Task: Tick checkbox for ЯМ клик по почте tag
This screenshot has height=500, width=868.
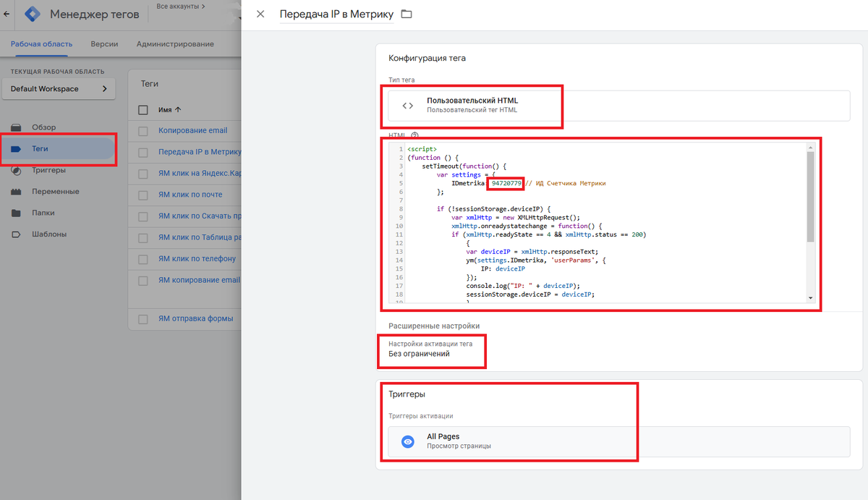Action: point(143,195)
